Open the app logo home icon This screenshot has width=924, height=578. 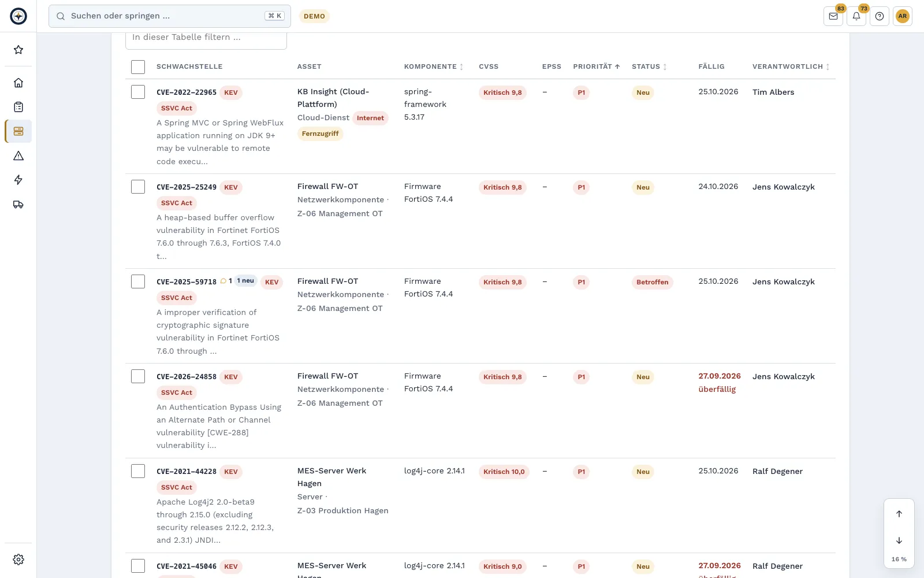18,16
